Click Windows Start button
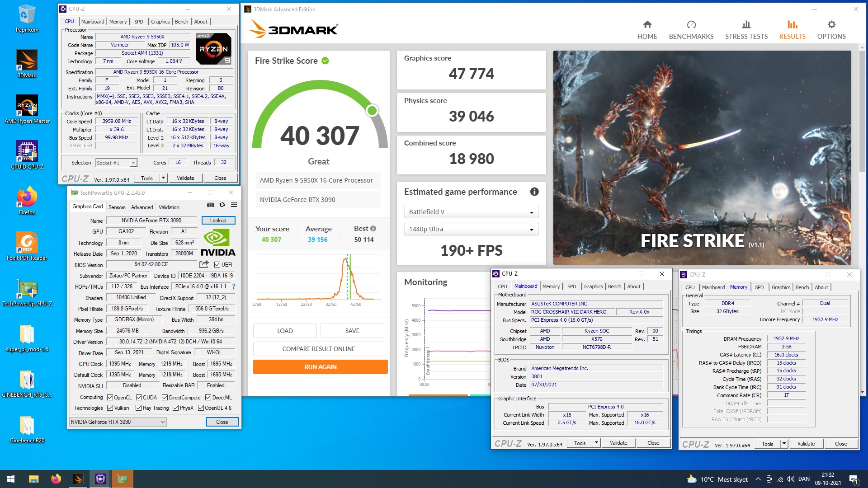 click(11, 479)
